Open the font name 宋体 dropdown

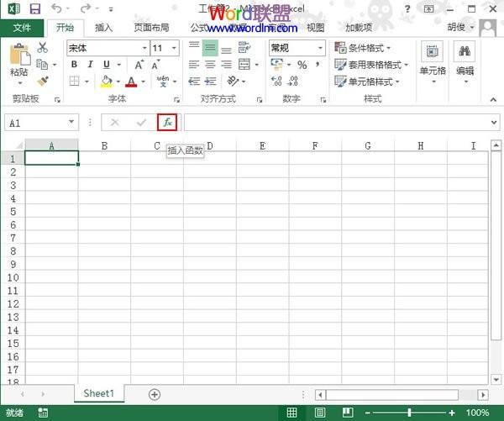145,48
